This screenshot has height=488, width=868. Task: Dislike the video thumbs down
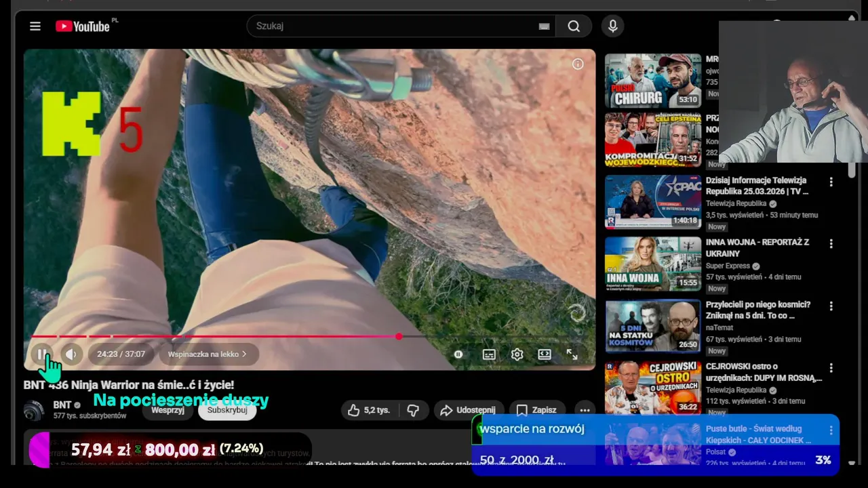(413, 410)
